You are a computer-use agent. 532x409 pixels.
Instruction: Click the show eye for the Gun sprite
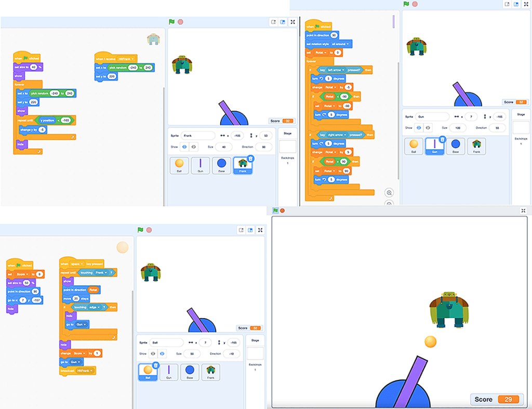[x=419, y=127]
